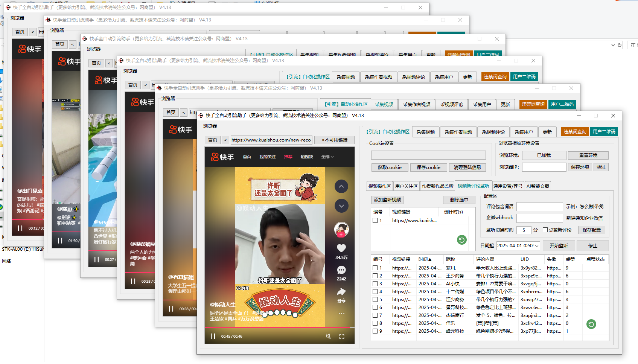Pause the video in the fourth window

133,281
